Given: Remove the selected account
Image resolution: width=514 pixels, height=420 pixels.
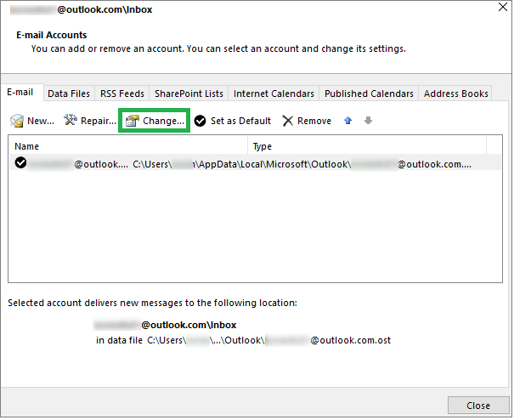Looking at the screenshot, I should pos(307,121).
